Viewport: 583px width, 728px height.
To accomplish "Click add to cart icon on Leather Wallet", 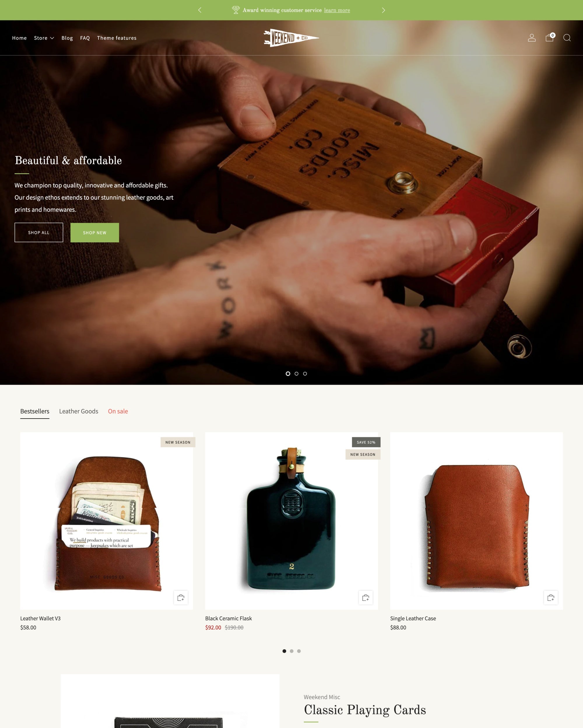I will (181, 597).
